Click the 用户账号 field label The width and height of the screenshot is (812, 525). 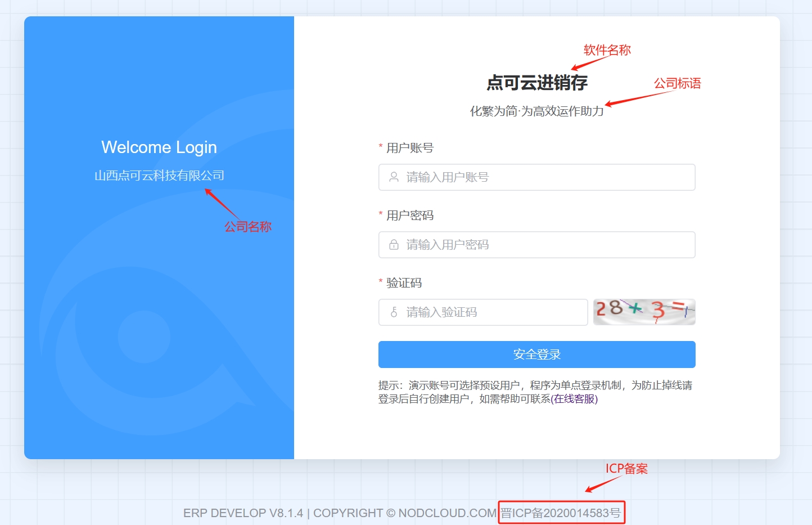pos(410,148)
